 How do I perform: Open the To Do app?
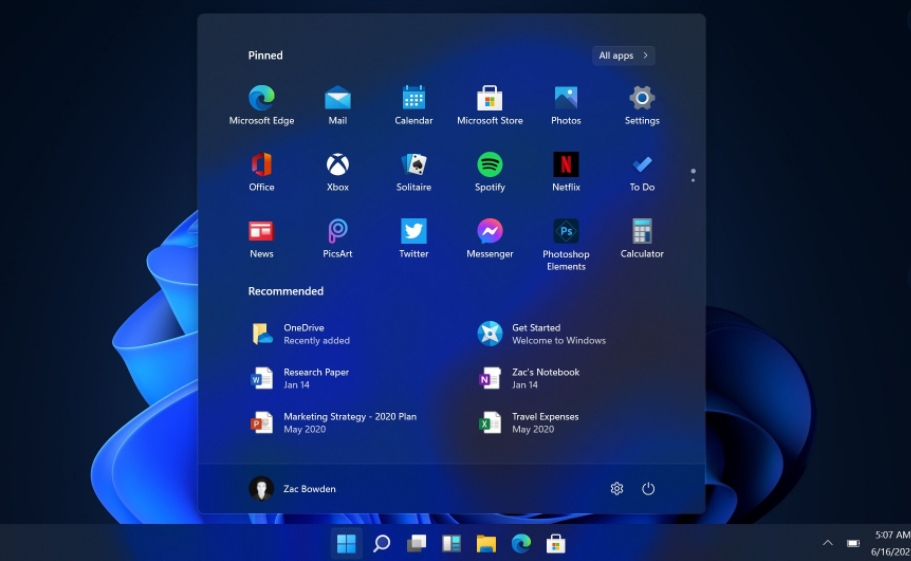[x=642, y=172]
